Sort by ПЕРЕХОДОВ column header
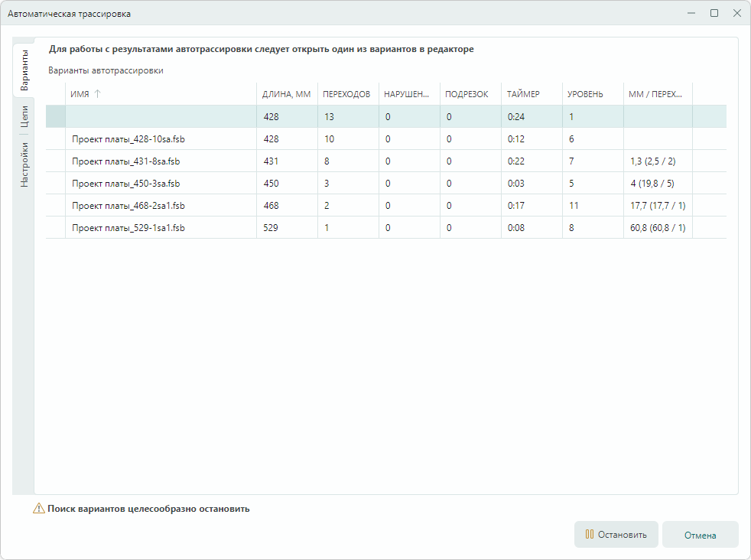 pos(346,94)
